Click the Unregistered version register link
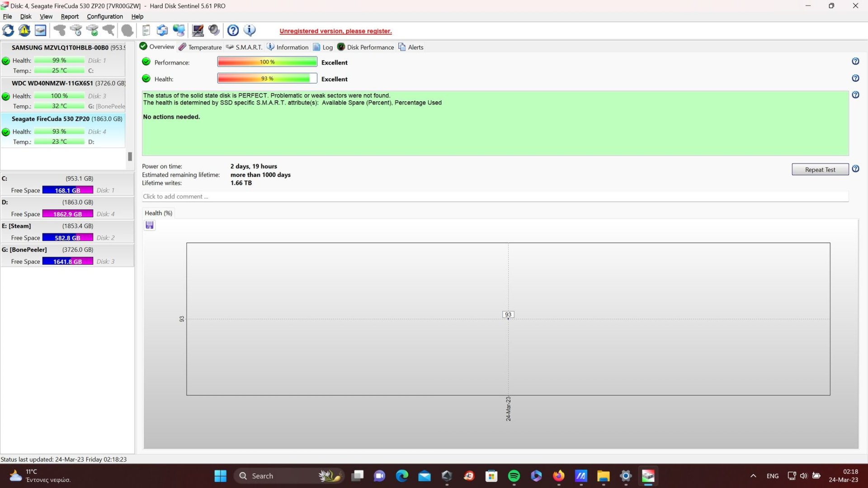Image resolution: width=868 pixels, height=488 pixels. pos(335,31)
